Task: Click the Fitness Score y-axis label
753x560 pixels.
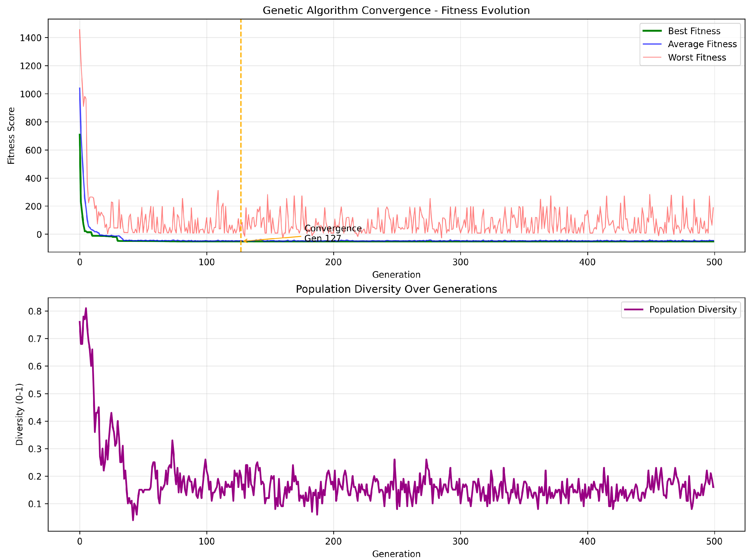Action: click(12, 136)
